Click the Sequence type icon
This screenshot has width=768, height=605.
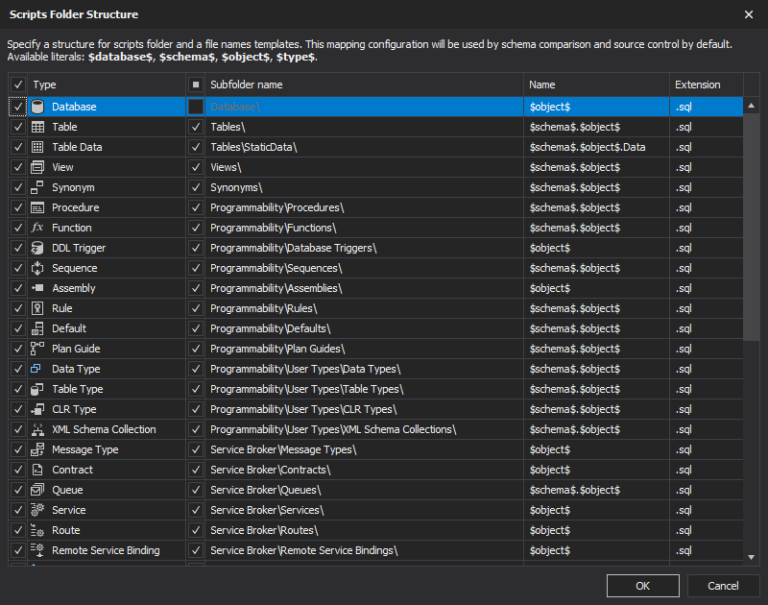38,268
